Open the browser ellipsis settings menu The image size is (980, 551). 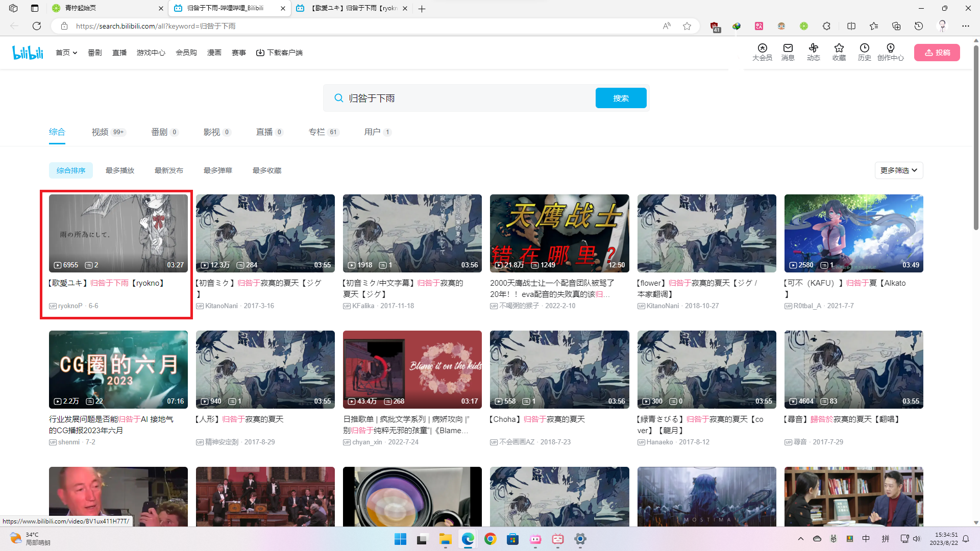(x=965, y=26)
